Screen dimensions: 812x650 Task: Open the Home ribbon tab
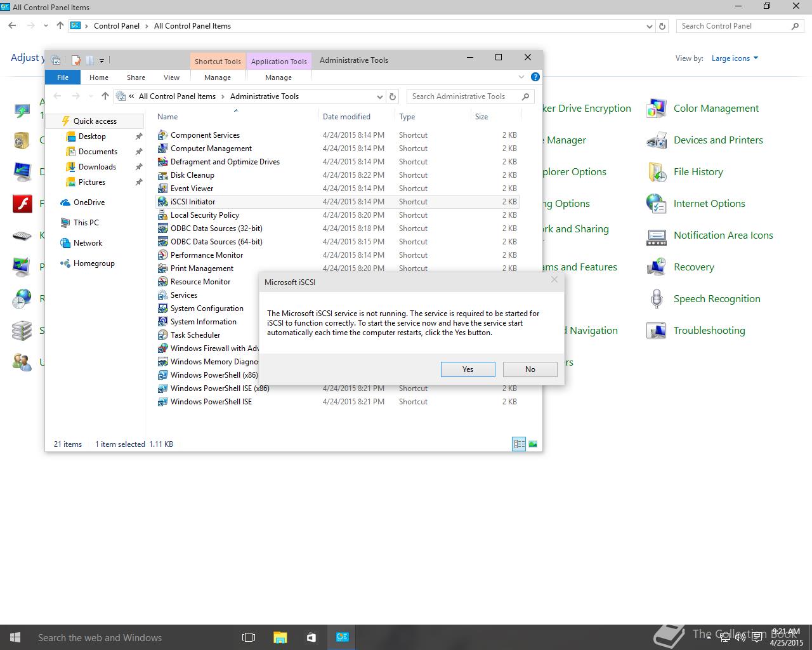[99, 77]
